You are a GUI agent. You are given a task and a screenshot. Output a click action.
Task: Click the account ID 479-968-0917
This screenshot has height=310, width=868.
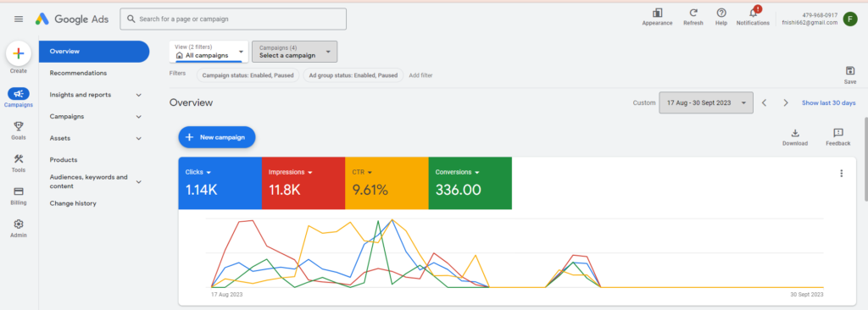click(x=820, y=15)
